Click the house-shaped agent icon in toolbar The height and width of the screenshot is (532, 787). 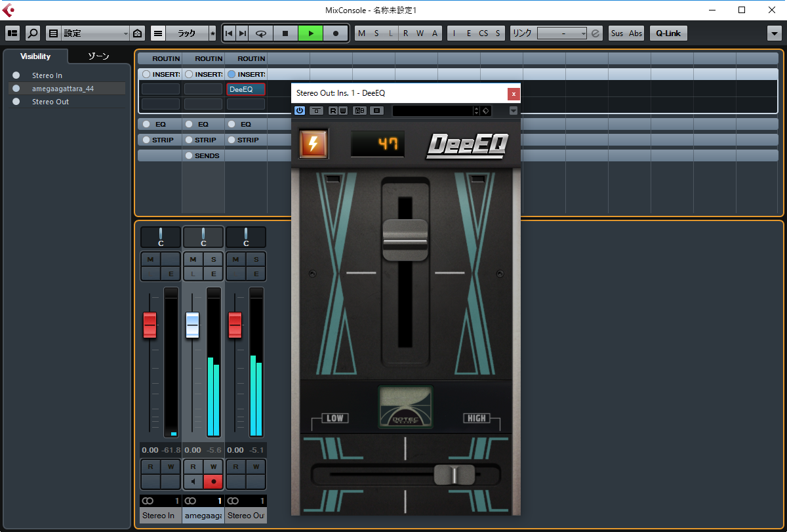[x=137, y=33]
